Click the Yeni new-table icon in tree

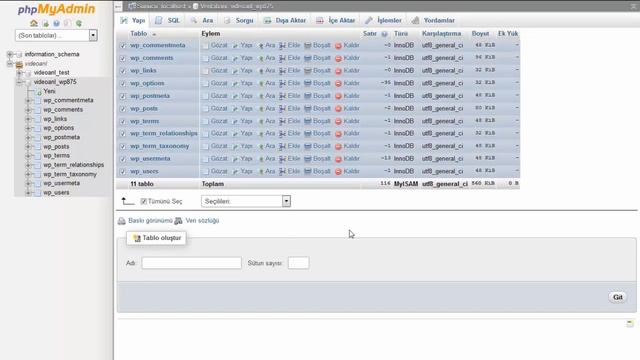coord(39,92)
